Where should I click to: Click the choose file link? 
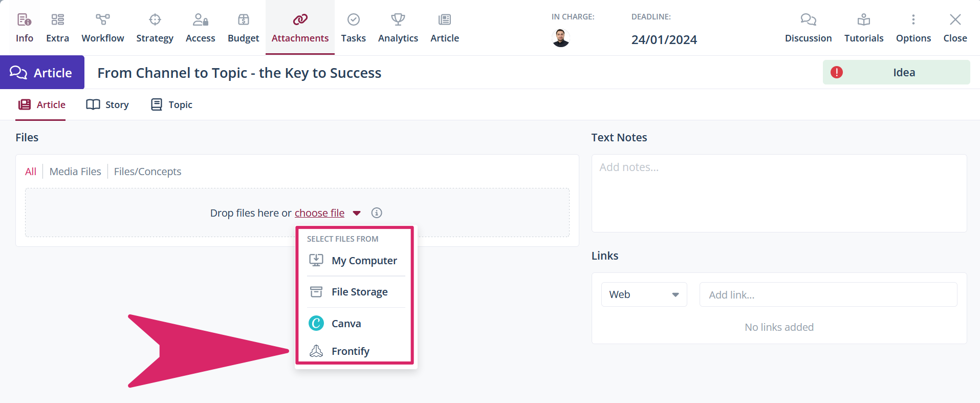tap(319, 213)
